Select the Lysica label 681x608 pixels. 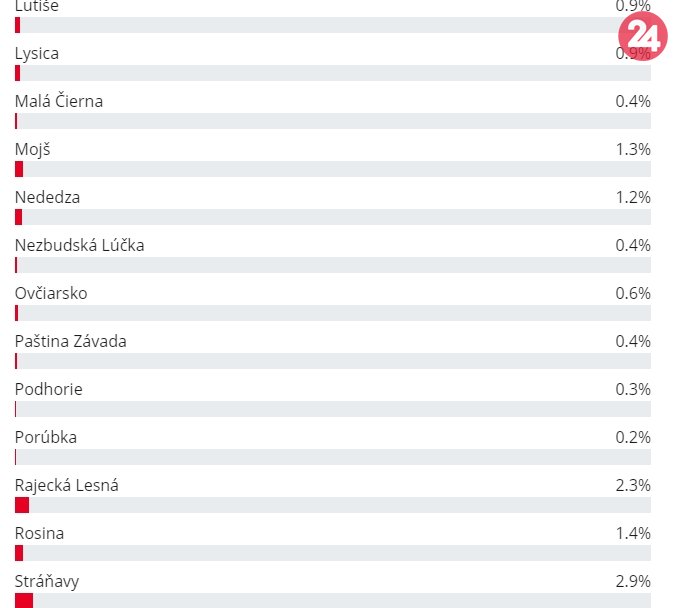click(37, 53)
